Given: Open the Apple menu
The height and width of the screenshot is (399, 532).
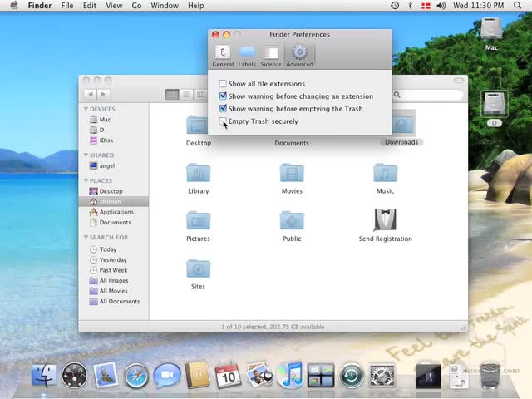Looking at the screenshot, I should pyautogui.click(x=14, y=6).
